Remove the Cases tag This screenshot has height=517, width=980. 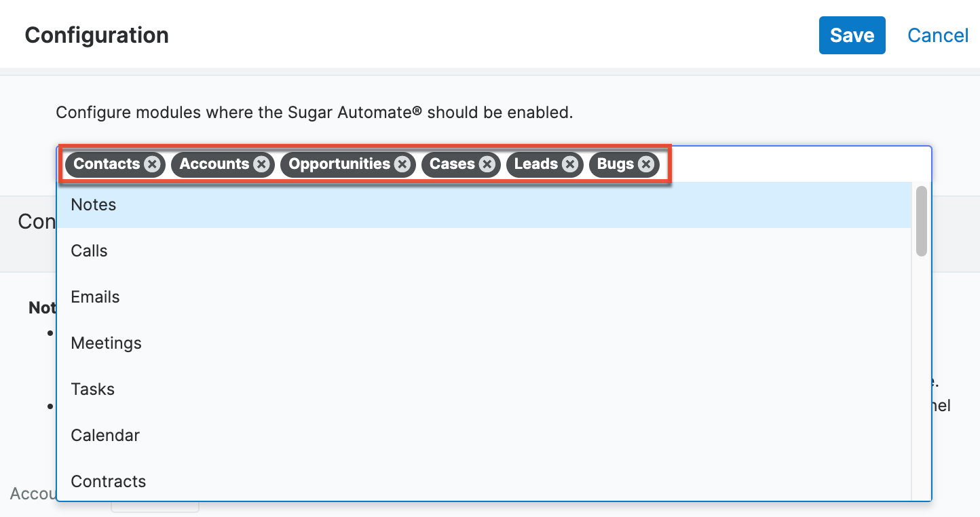point(487,164)
